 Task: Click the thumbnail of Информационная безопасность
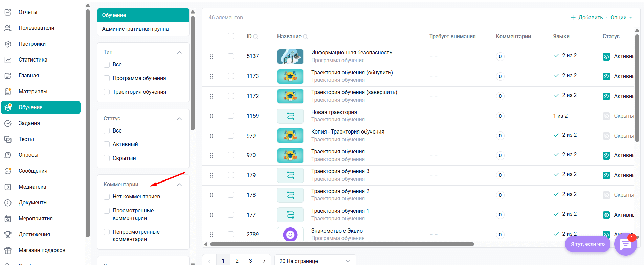pos(290,57)
